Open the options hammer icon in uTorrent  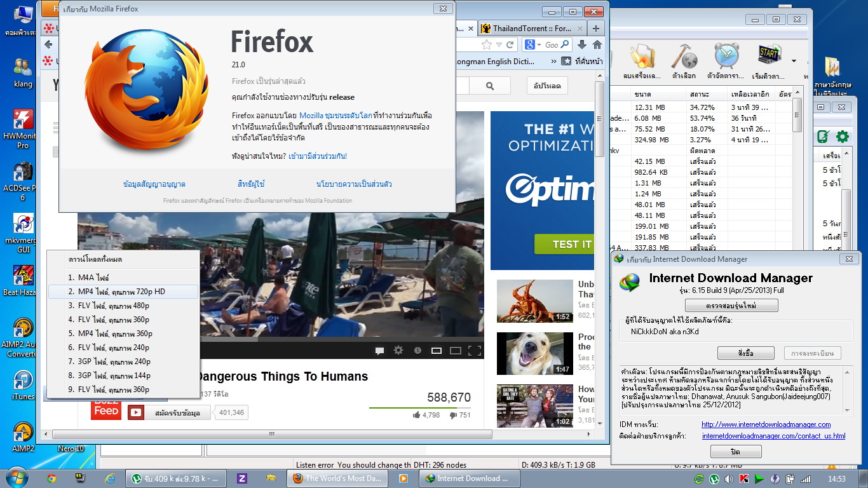tap(684, 57)
